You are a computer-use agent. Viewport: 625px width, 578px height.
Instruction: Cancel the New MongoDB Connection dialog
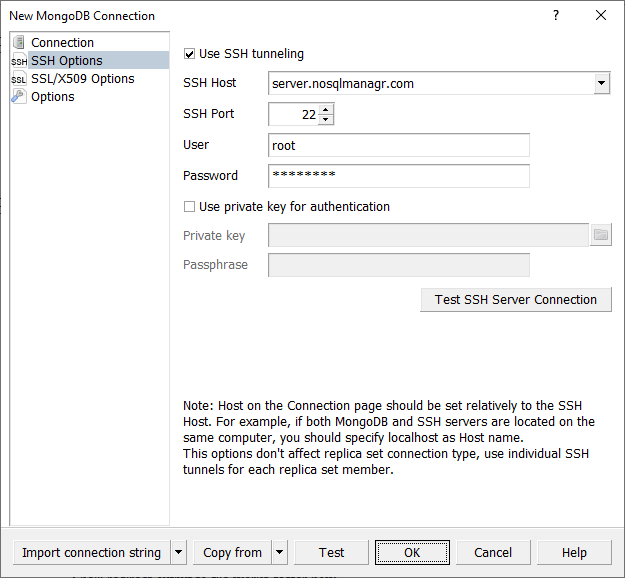[493, 552]
